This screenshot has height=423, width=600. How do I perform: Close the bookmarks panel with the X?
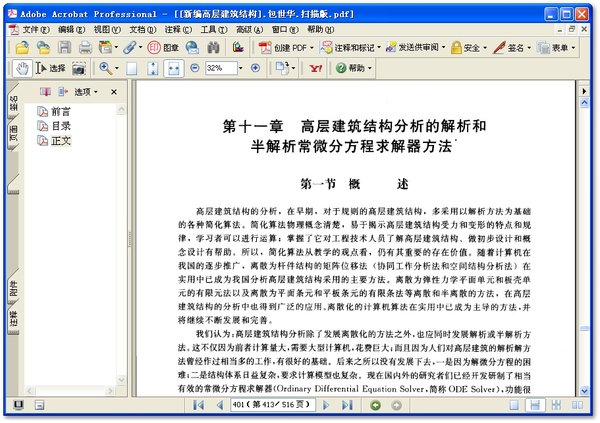click(x=114, y=92)
